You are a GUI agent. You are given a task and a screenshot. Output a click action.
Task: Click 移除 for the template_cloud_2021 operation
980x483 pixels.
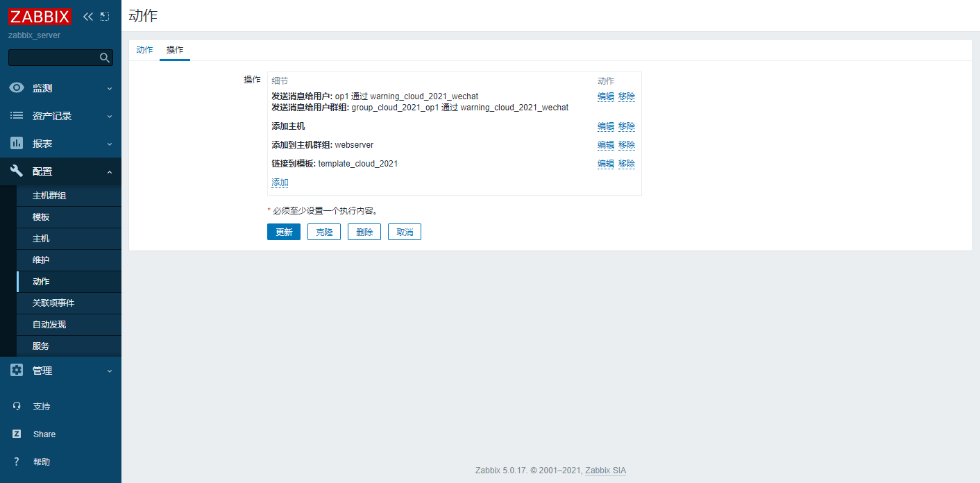coord(626,164)
